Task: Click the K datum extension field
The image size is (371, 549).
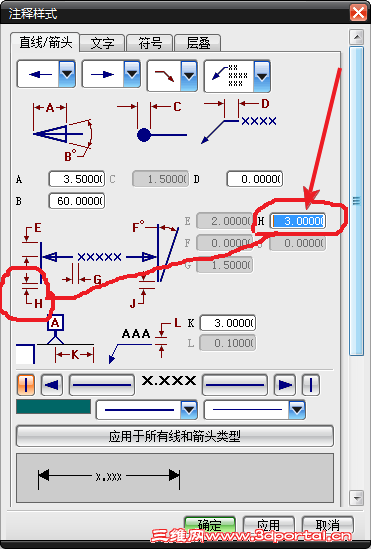Action: coord(228,323)
